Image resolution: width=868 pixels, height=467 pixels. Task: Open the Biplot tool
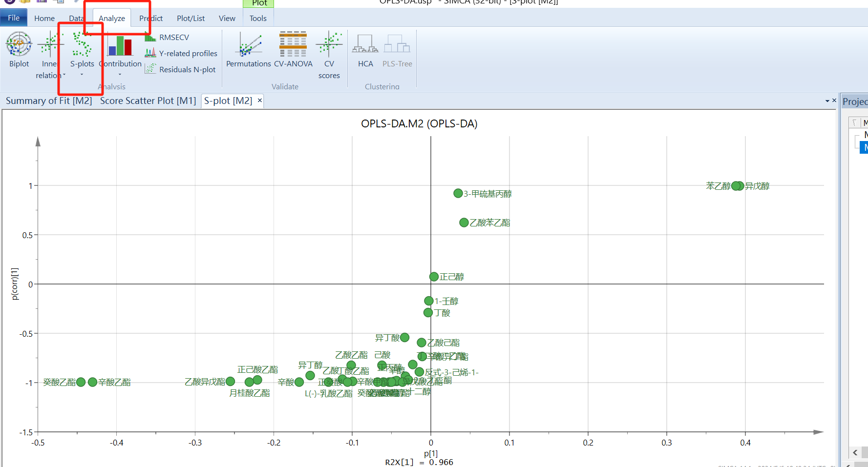19,45
